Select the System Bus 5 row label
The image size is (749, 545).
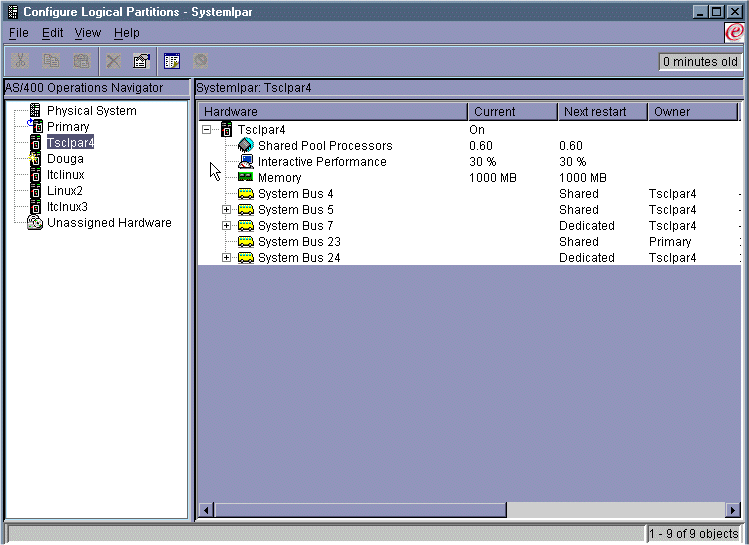coord(296,210)
